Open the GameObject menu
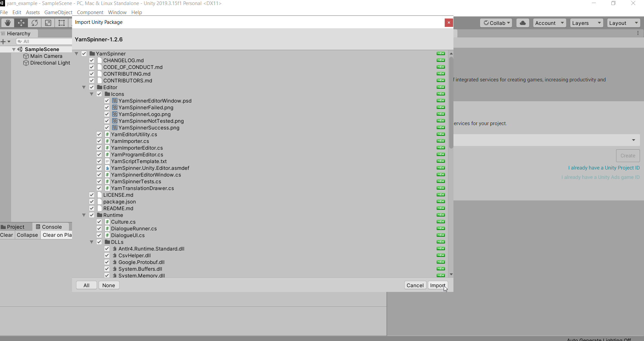 (58, 12)
